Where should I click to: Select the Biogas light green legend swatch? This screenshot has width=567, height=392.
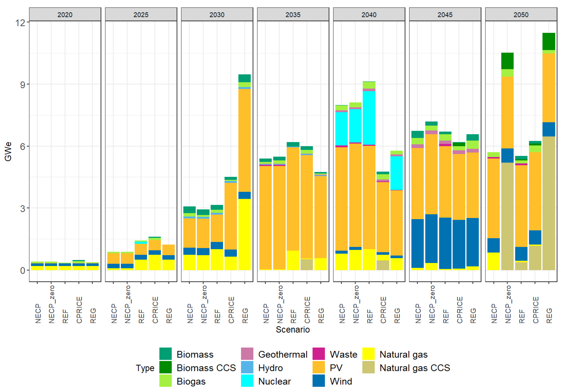pos(165,381)
